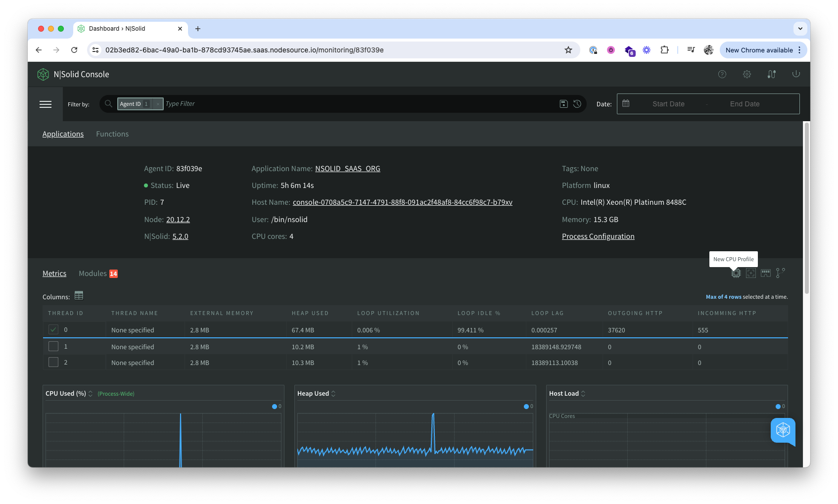
Task: Click the Heap Used column header
Action: pyautogui.click(x=310, y=313)
